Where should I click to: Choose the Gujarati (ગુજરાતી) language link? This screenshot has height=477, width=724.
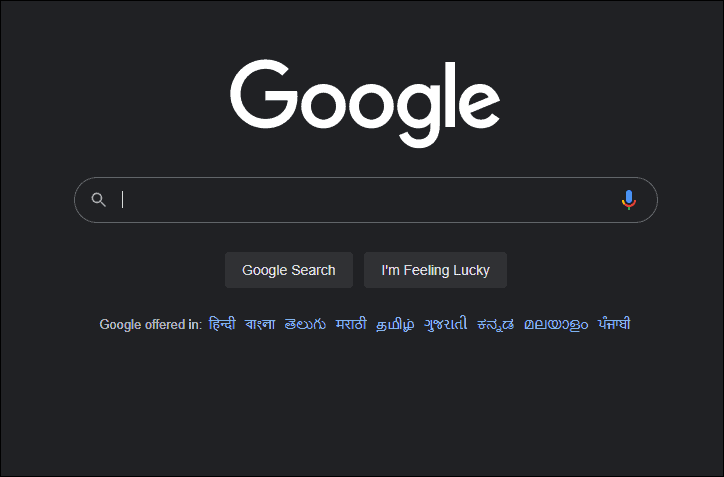click(x=446, y=324)
